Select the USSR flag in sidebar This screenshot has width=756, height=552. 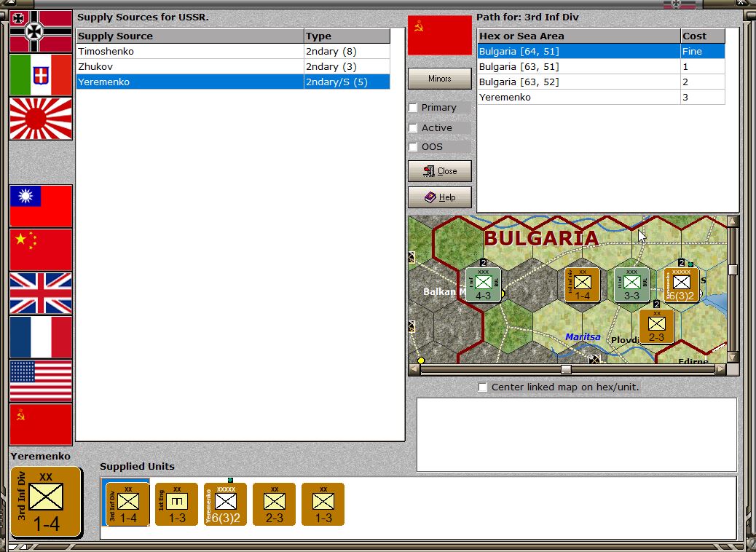coord(41,425)
